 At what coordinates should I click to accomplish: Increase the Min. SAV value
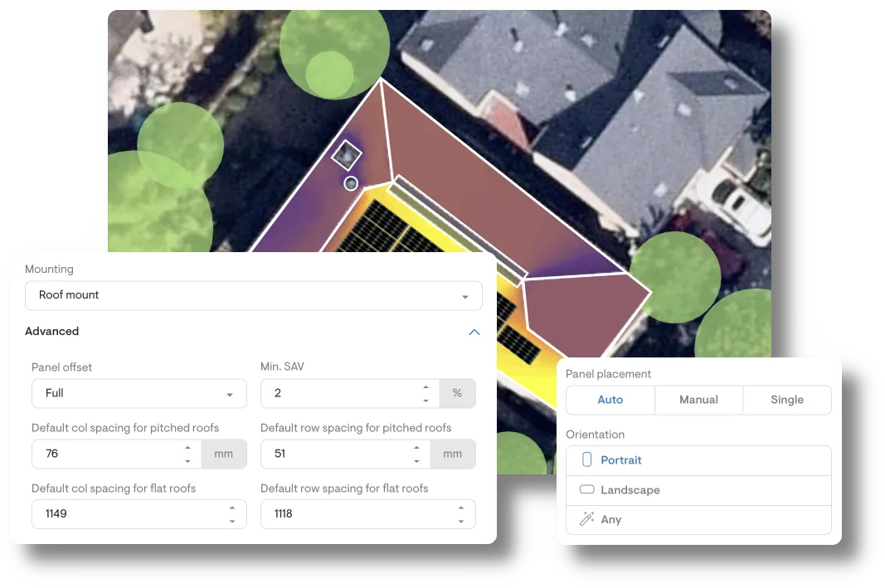[425, 387]
